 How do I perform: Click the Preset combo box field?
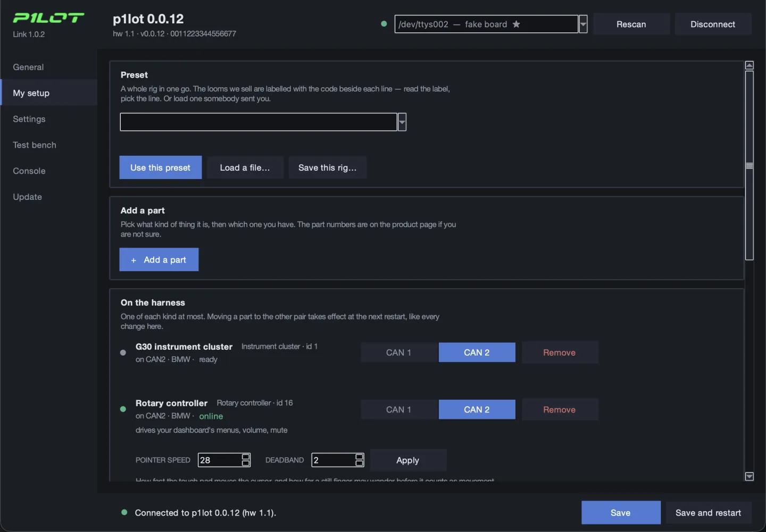[x=259, y=122]
